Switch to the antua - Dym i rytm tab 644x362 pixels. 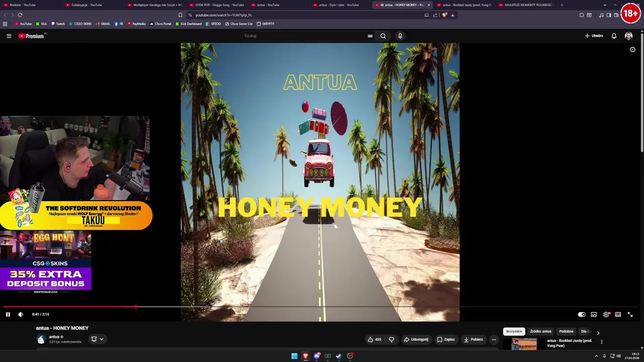coord(340,5)
